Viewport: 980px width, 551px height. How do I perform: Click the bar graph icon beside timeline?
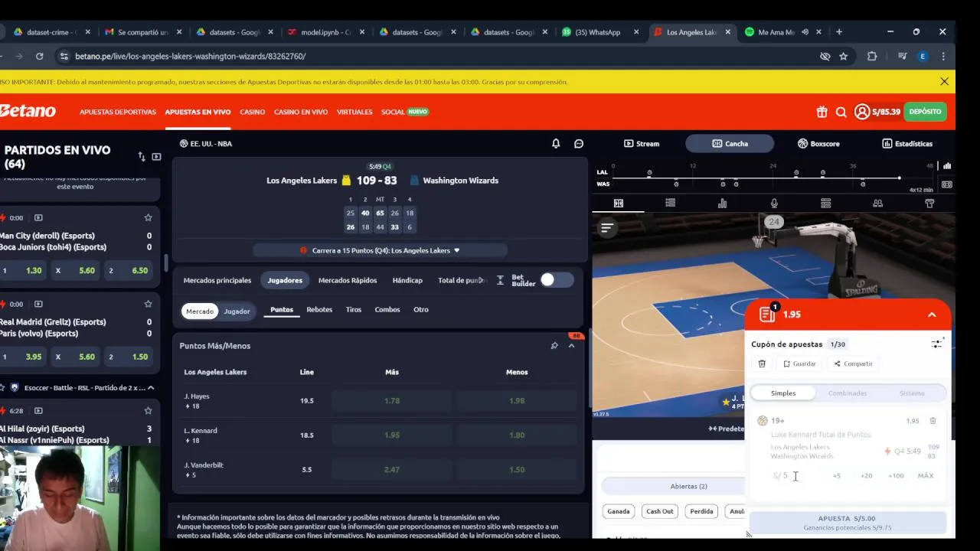[947, 166]
